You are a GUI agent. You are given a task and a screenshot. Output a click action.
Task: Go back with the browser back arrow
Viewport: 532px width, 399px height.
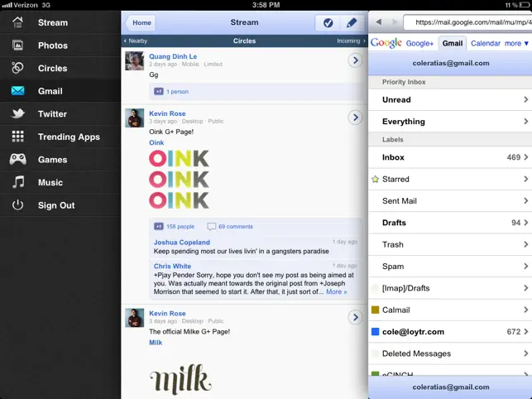coord(379,22)
